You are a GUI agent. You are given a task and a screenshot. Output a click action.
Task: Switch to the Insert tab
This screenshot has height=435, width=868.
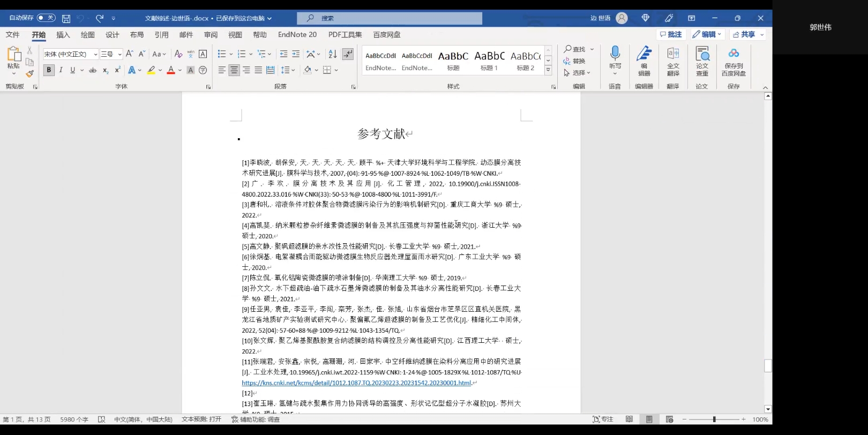pos(63,34)
